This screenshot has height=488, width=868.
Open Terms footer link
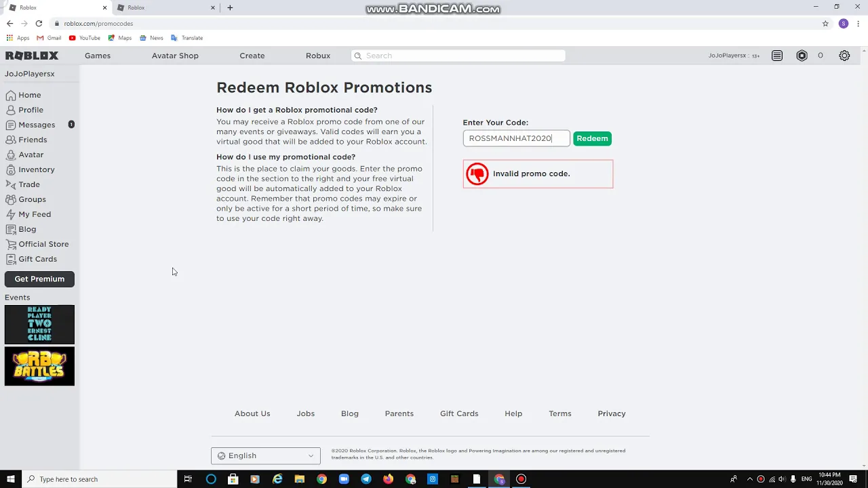tap(560, 413)
